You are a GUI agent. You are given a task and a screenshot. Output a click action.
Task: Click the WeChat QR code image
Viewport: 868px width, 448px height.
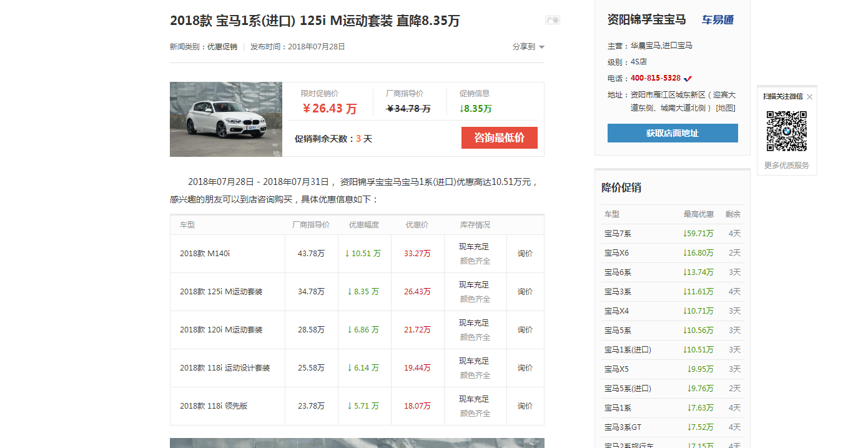tap(786, 131)
